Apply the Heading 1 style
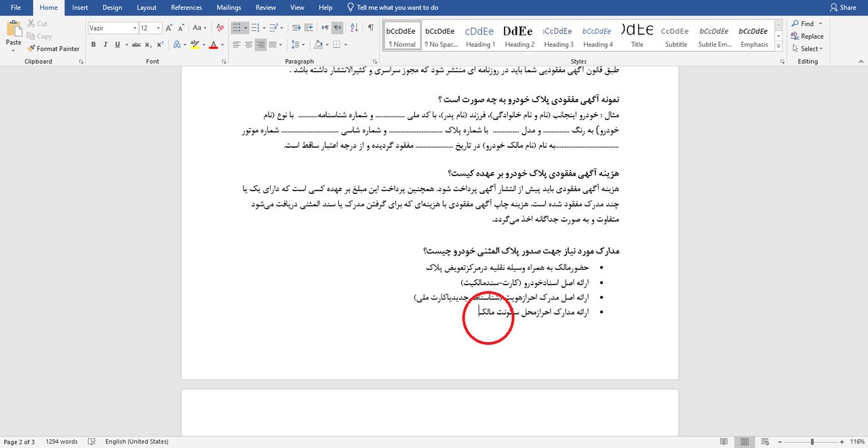 pyautogui.click(x=480, y=37)
